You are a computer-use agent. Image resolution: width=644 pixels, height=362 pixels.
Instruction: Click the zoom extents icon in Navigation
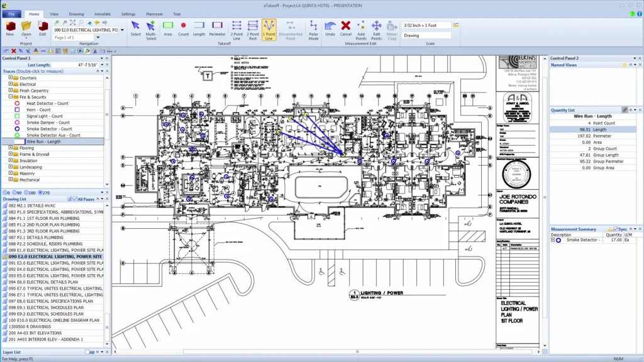(x=73, y=23)
